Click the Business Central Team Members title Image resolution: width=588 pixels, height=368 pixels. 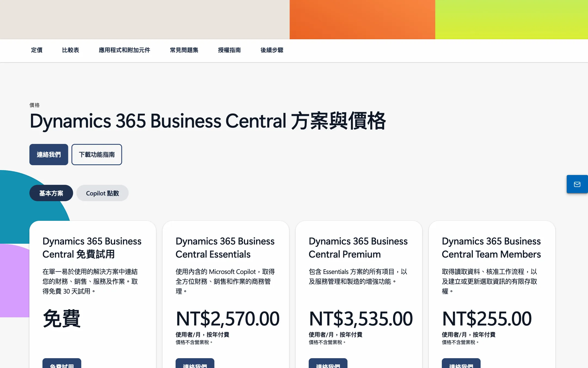(491, 248)
